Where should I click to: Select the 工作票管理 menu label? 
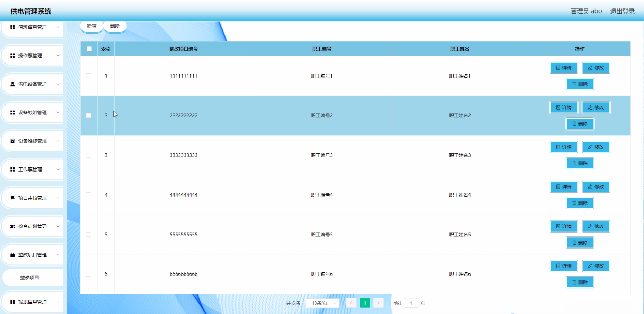(x=30, y=169)
